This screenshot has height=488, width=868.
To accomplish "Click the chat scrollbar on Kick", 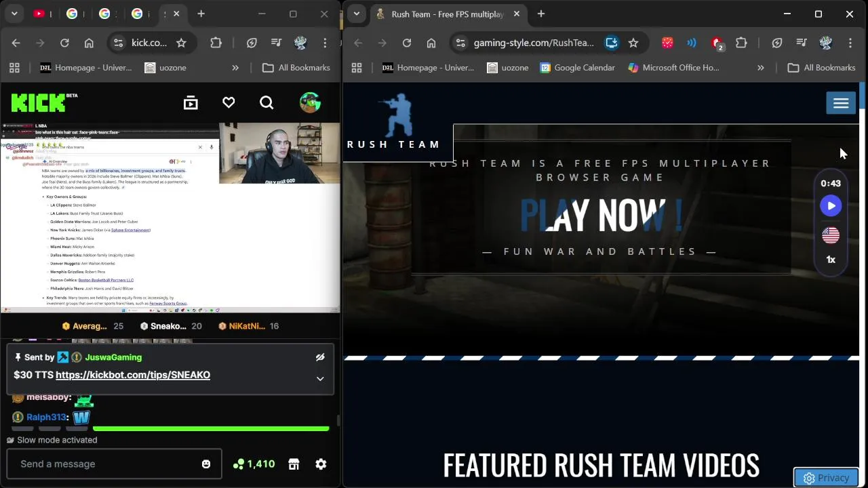I will point(338,422).
